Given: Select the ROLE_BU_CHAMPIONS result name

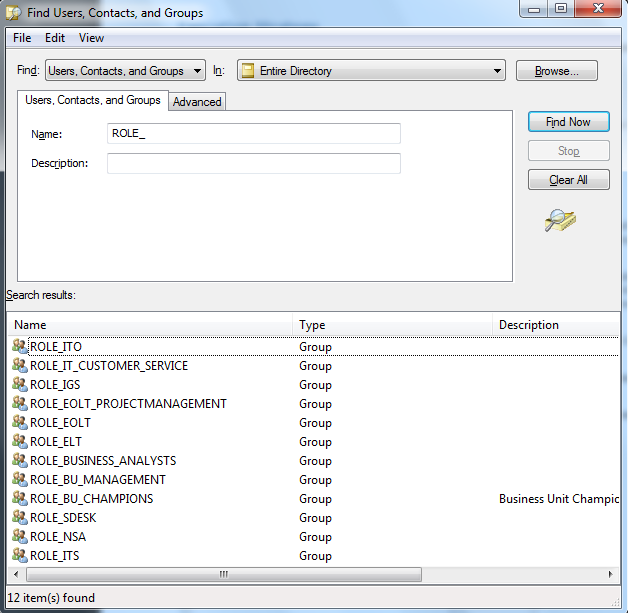Looking at the screenshot, I should [x=91, y=499].
